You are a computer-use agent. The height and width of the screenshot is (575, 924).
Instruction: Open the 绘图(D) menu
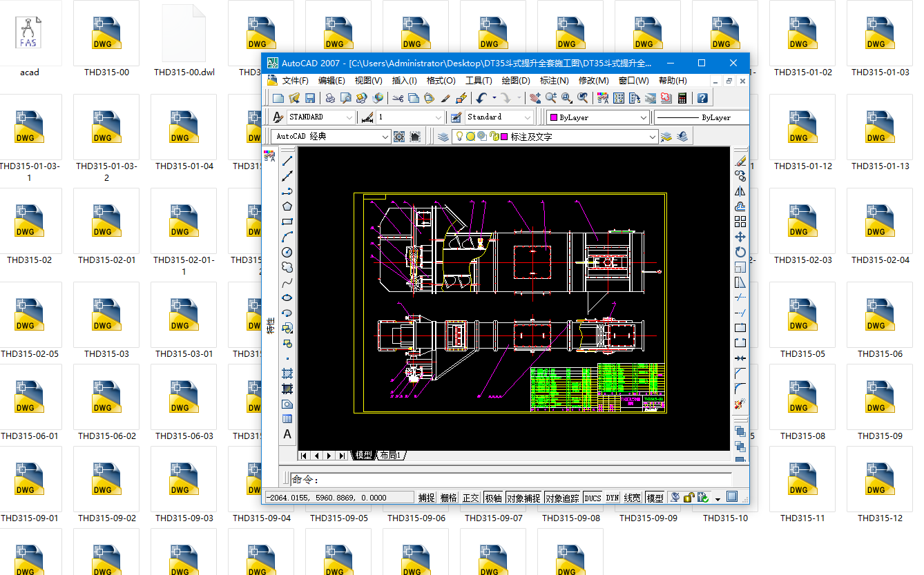tap(516, 81)
